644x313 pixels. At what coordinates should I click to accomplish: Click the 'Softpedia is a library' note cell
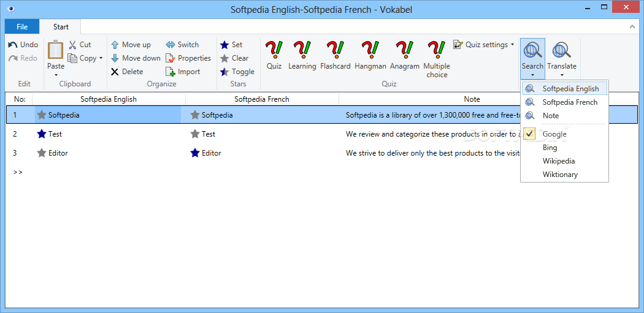coord(433,115)
